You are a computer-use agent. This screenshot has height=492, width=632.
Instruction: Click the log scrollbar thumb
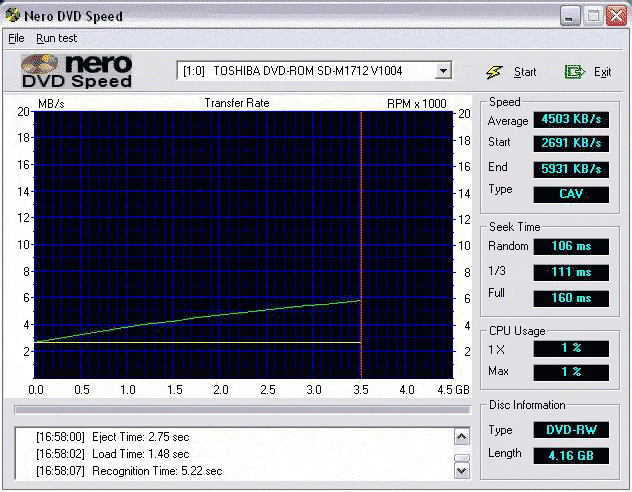462,458
